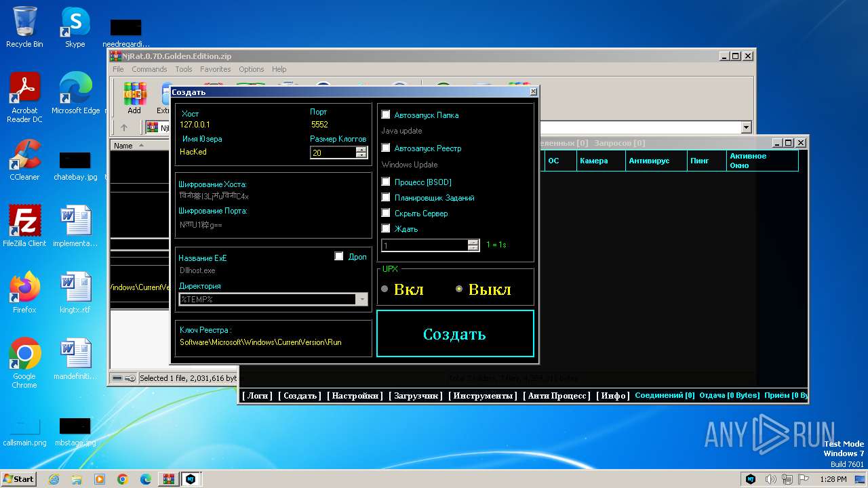Launch CCleaner from the desktop
This screenshot has height=488, width=868.
(x=24, y=160)
